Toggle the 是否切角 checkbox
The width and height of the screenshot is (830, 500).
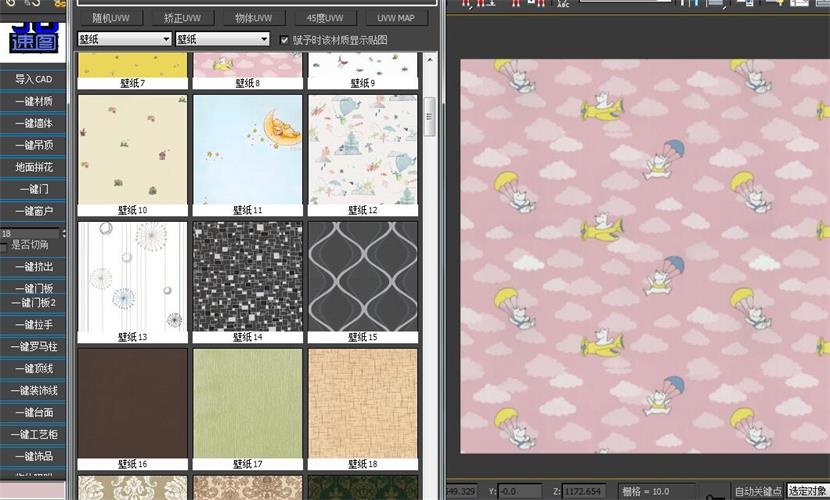(4, 246)
